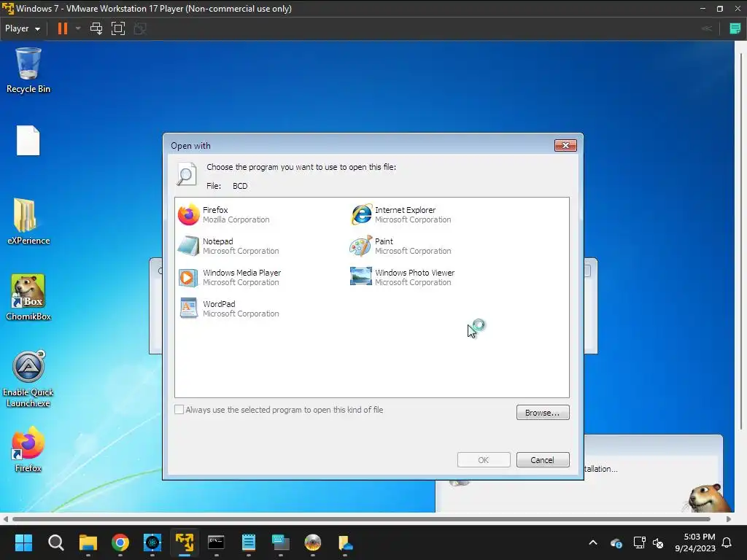Choose Internet Explorer to open the file
This screenshot has width=747, height=560.
(401, 215)
